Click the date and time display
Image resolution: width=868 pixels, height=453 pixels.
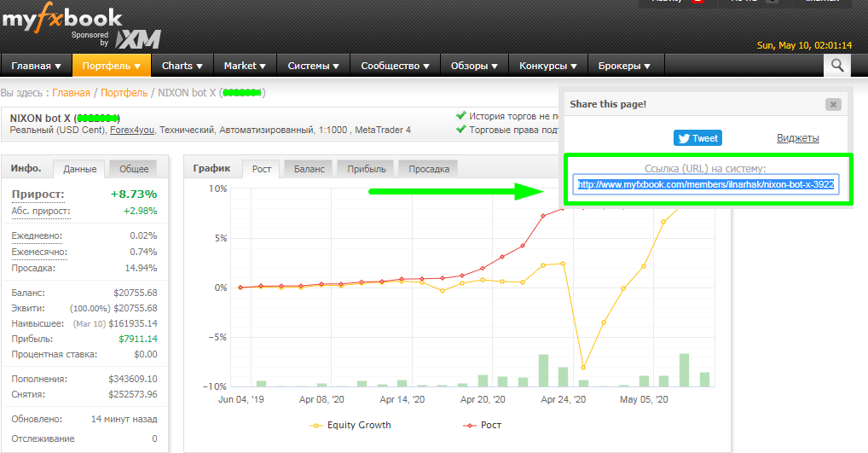(x=804, y=45)
